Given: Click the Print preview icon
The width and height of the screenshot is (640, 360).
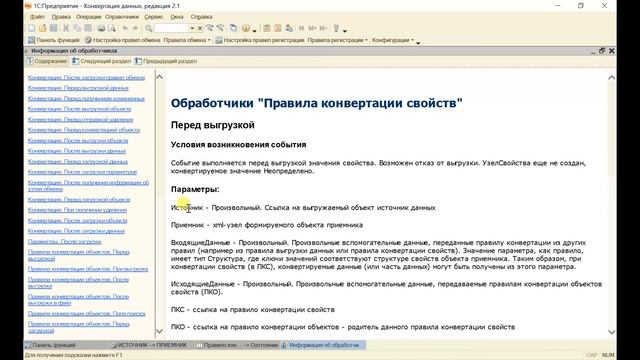Looking at the screenshot, I should pos(111,28).
